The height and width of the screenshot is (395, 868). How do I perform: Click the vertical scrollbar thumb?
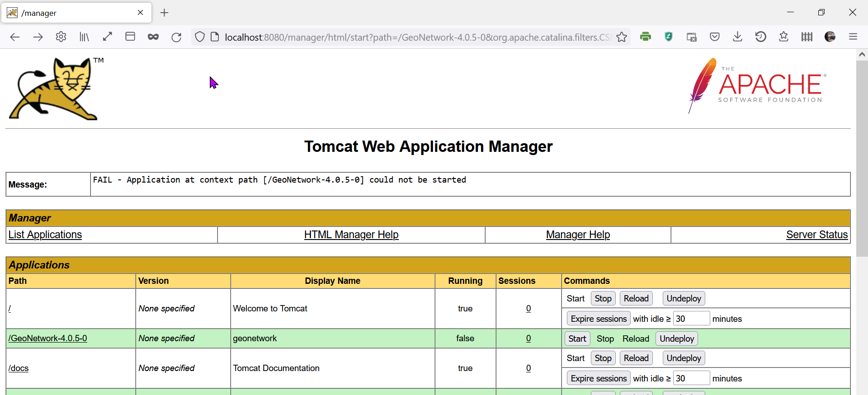[862, 158]
